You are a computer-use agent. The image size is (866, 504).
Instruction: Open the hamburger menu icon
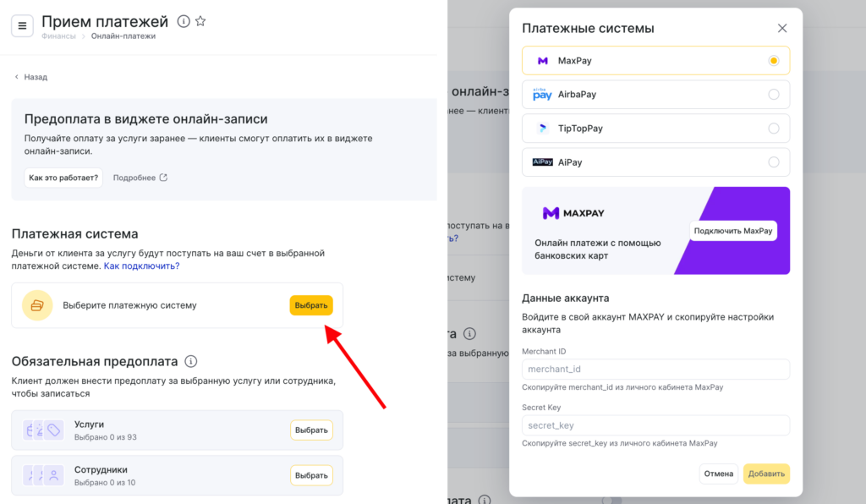tap(22, 25)
